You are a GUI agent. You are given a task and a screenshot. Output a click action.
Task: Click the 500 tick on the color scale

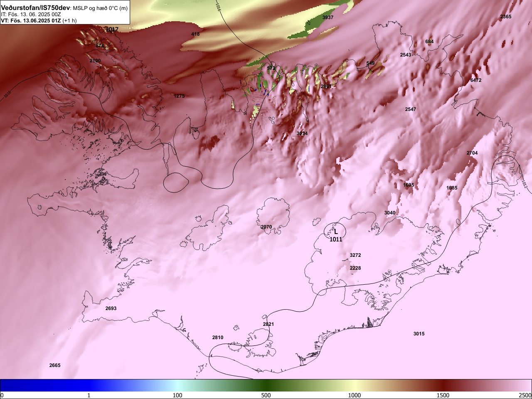266,395
